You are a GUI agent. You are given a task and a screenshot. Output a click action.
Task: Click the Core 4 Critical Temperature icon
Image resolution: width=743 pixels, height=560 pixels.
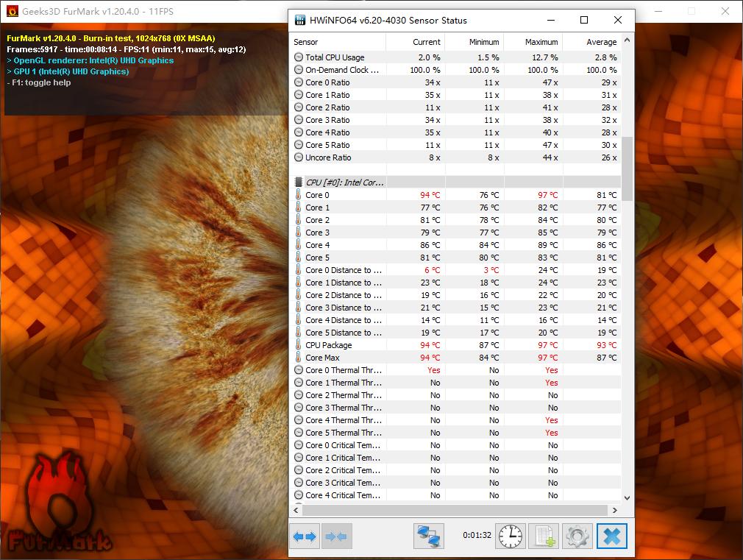point(299,495)
